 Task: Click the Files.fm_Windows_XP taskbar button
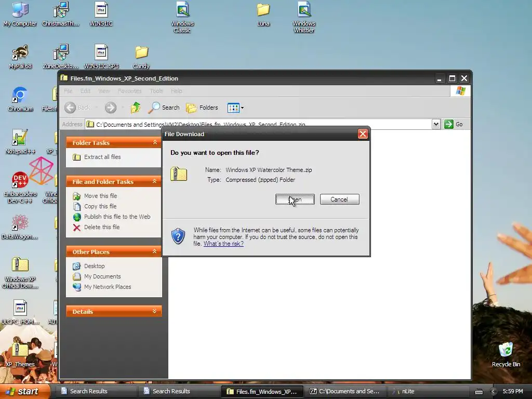pos(262,391)
